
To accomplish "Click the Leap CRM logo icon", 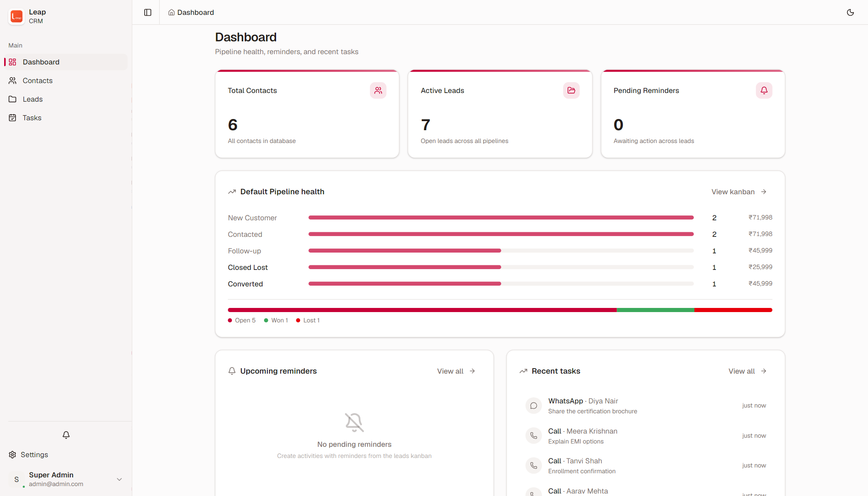I will coord(17,17).
